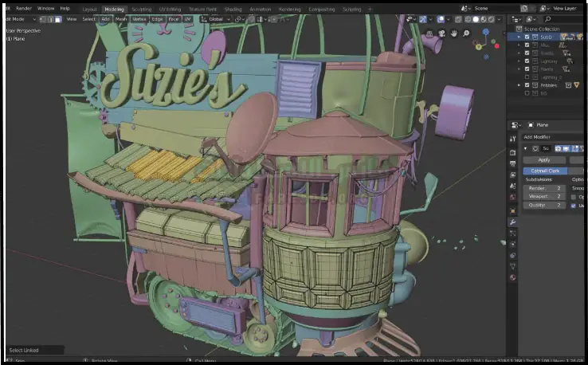Screen dimensions: 588x365
Task: Switch to solid viewport shading mode
Action: click(476, 19)
